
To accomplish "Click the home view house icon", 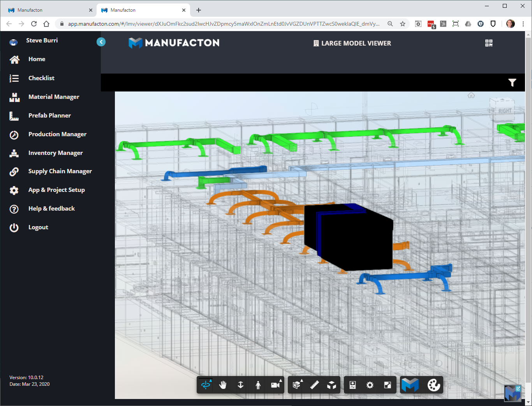I will 471,95.
